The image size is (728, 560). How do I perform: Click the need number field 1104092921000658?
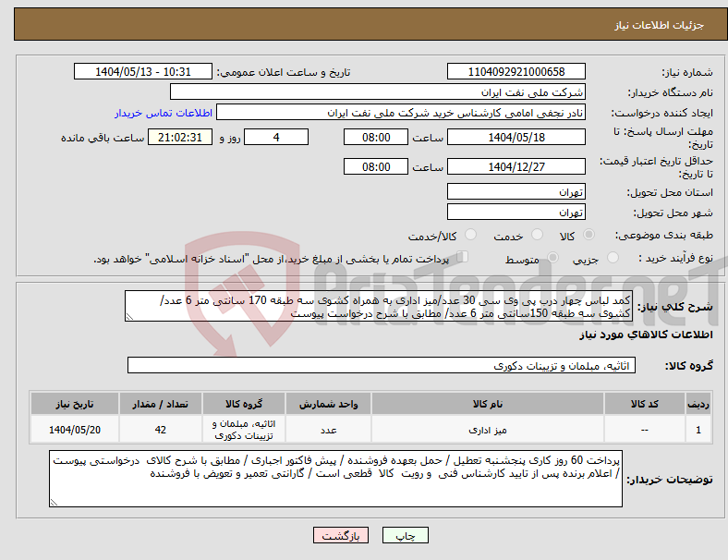516,71
